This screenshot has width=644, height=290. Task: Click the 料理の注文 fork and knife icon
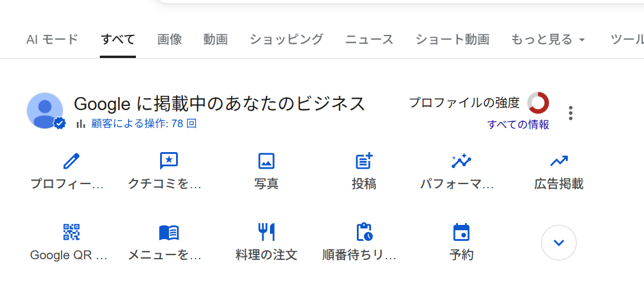pyautogui.click(x=266, y=232)
